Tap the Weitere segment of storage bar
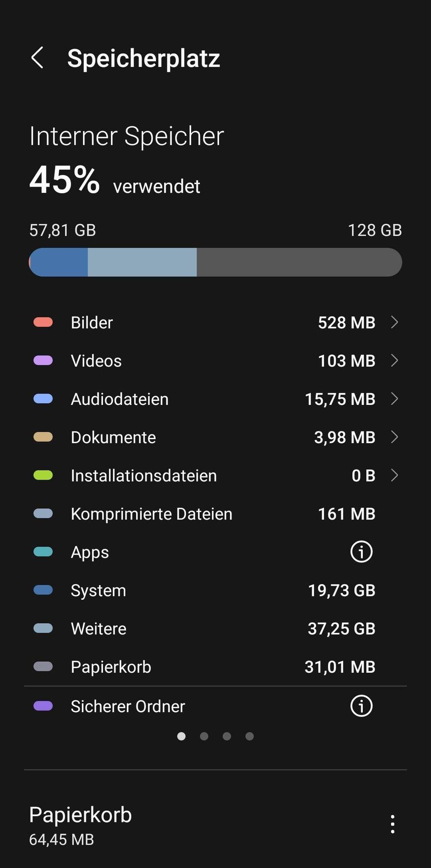 [142, 262]
